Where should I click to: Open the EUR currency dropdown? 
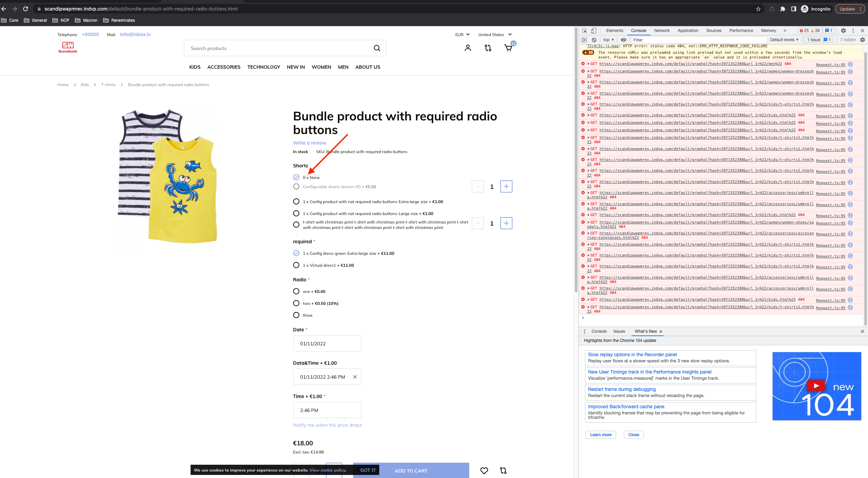coord(461,34)
